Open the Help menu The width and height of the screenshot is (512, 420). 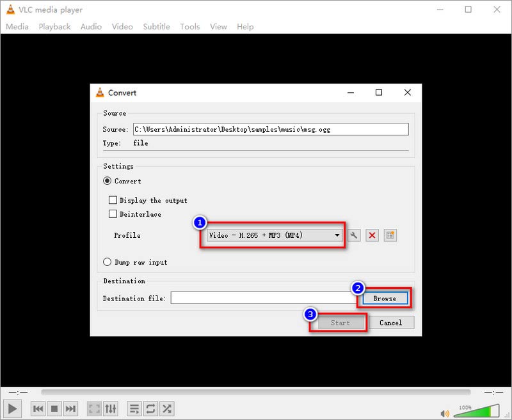[245, 27]
